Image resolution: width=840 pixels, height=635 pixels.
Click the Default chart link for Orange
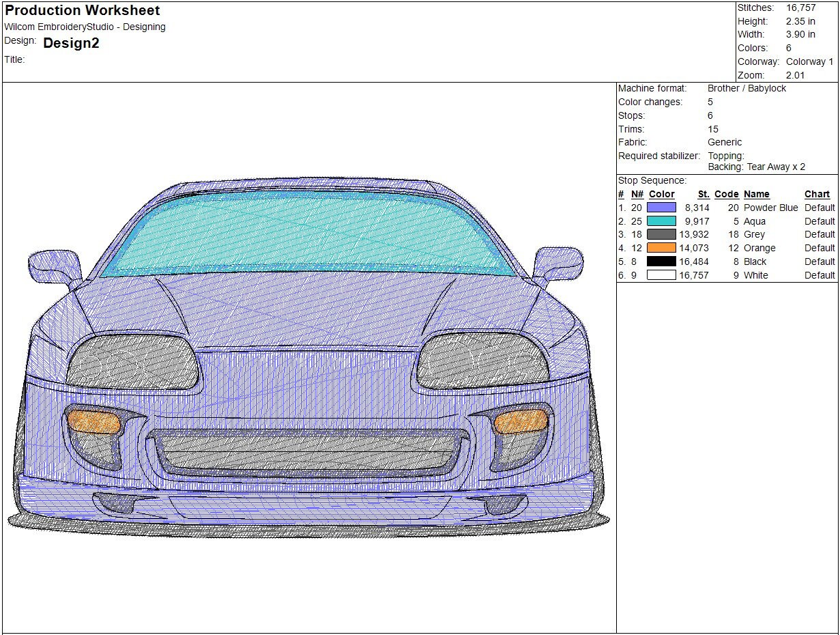820,248
